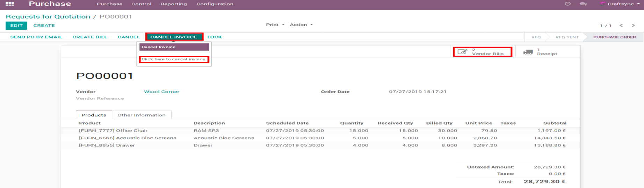Click the LOCK button

point(215,37)
